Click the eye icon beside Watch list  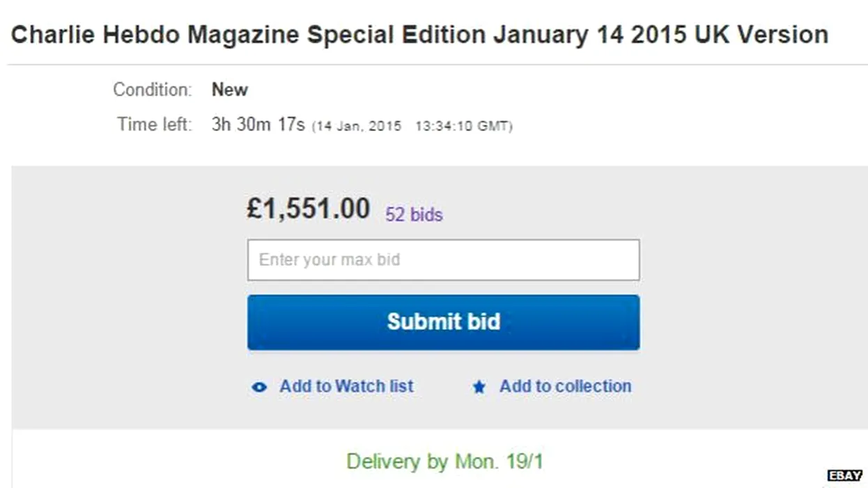coord(259,387)
